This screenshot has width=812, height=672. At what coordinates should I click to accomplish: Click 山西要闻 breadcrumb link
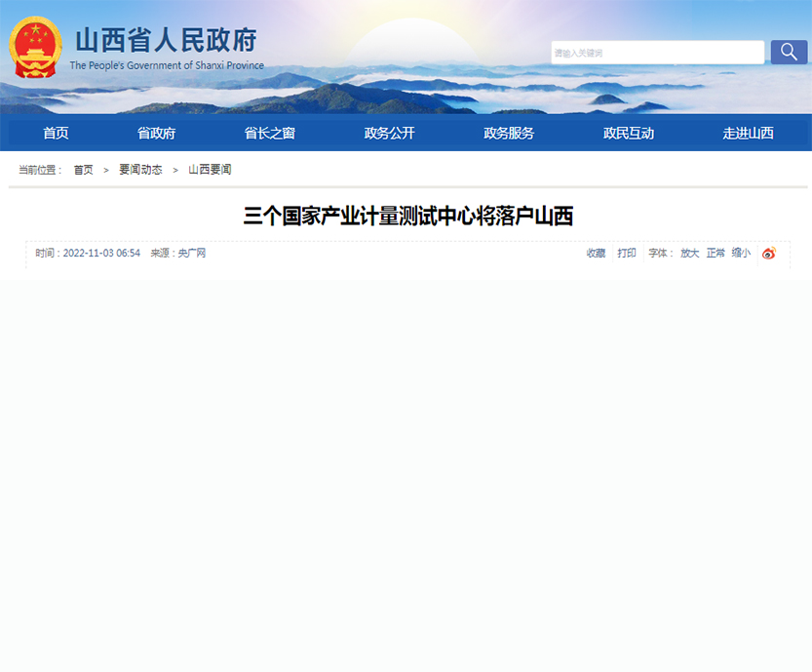(210, 170)
